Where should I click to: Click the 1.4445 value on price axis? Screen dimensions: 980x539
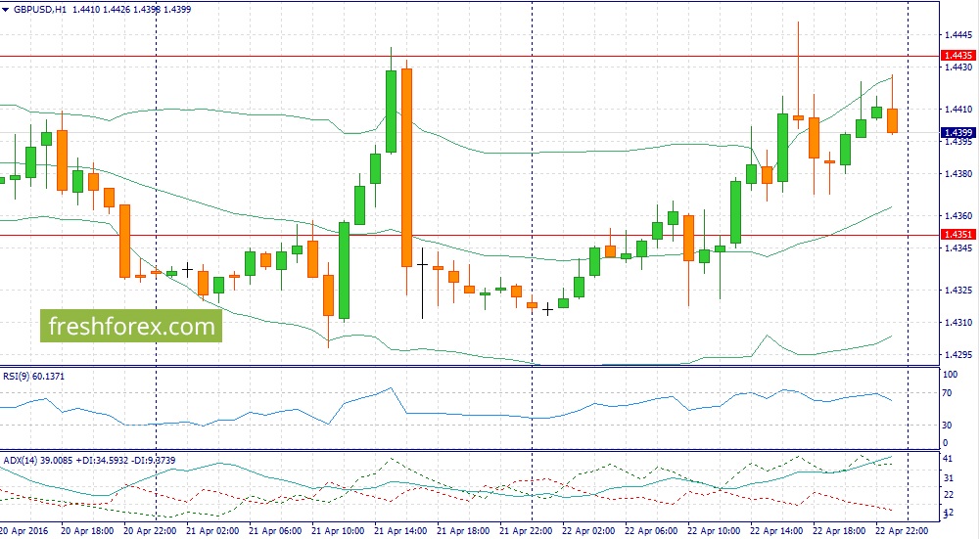pos(957,33)
